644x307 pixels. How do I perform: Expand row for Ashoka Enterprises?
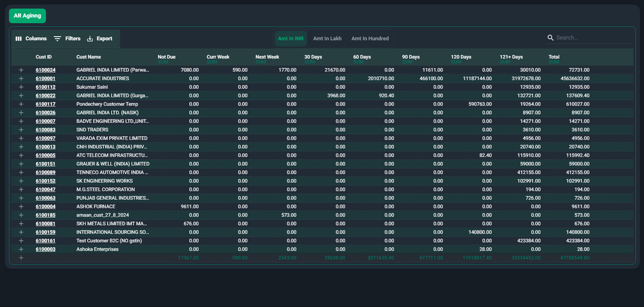coord(21,249)
